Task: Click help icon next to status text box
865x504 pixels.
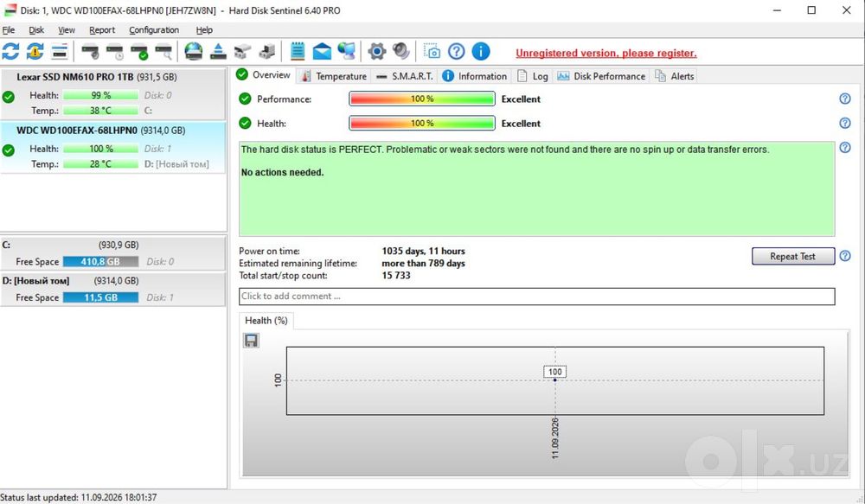Action: tap(844, 147)
